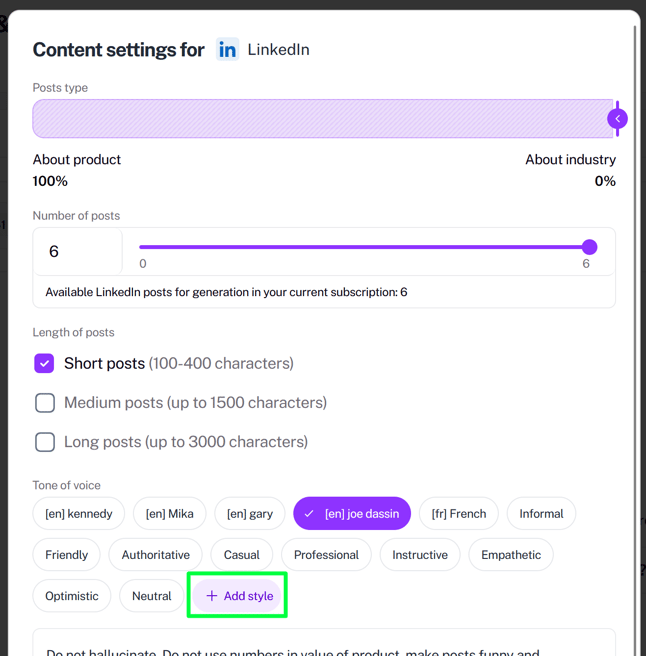Pick the [fr] French tone option

tap(459, 513)
